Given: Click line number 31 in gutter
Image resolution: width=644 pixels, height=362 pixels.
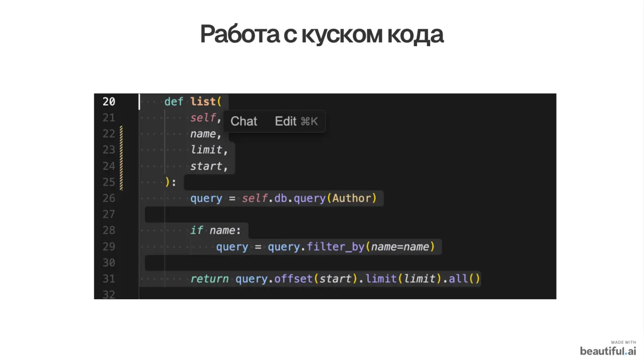Looking at the screenshot, I should (x=109, y=279).
